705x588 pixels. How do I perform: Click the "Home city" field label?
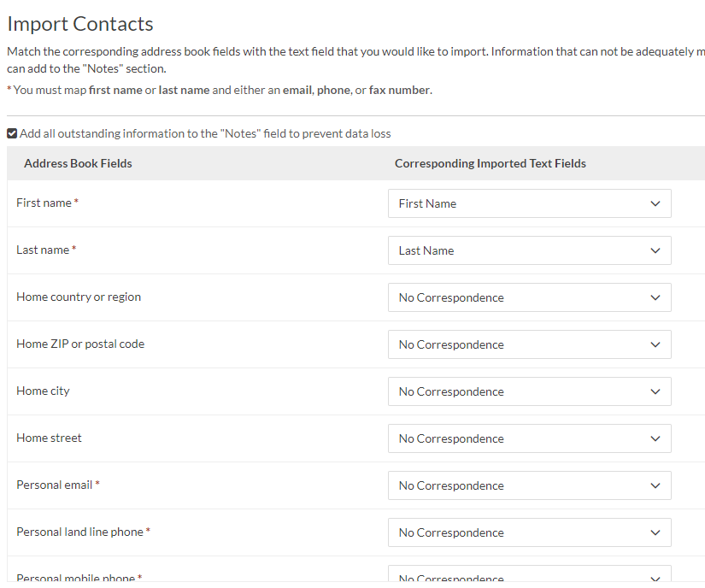[x=43, y=391]
